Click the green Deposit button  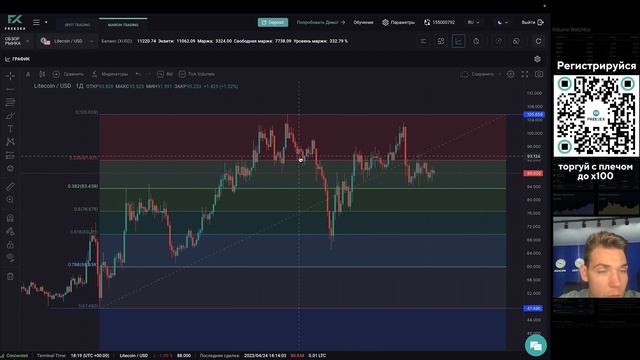coord(273,22)
